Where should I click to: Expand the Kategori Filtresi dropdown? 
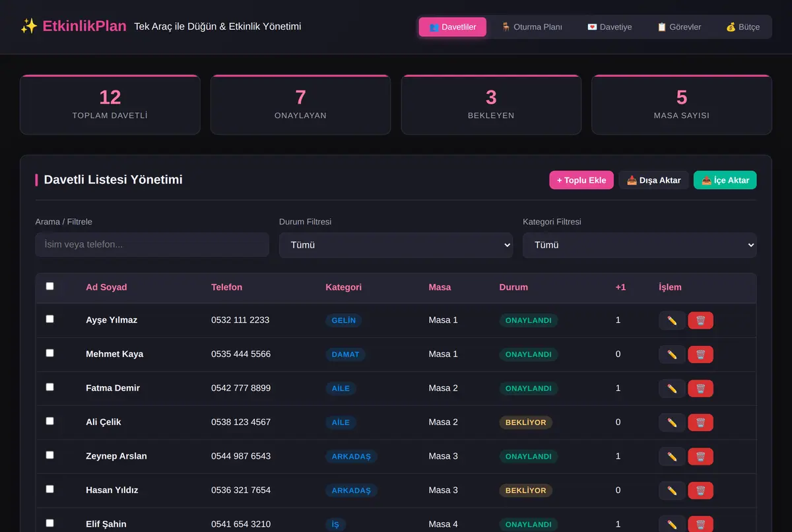[640, 245]
